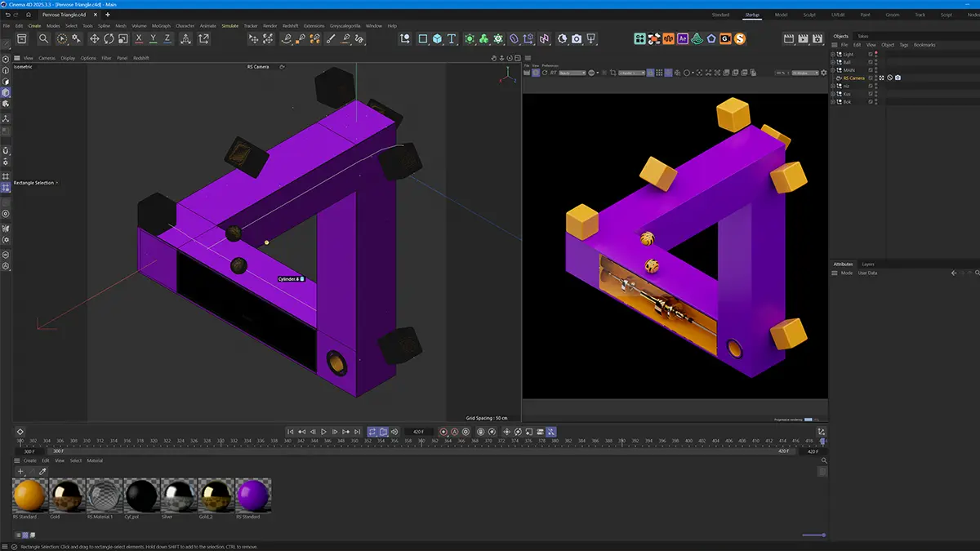The width and height of the screenshot is (980, 551).
Task: Expand the Kus object hierarchy
Action: 833,94
